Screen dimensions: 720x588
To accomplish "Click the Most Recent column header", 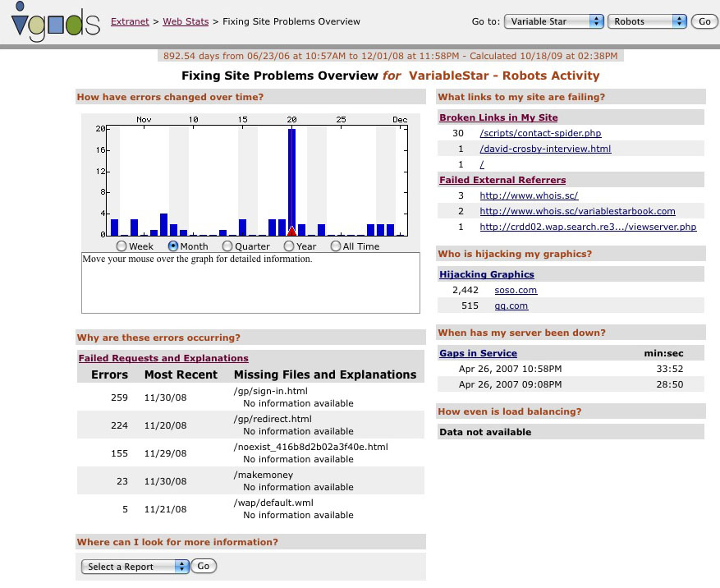I will (181, 374).
